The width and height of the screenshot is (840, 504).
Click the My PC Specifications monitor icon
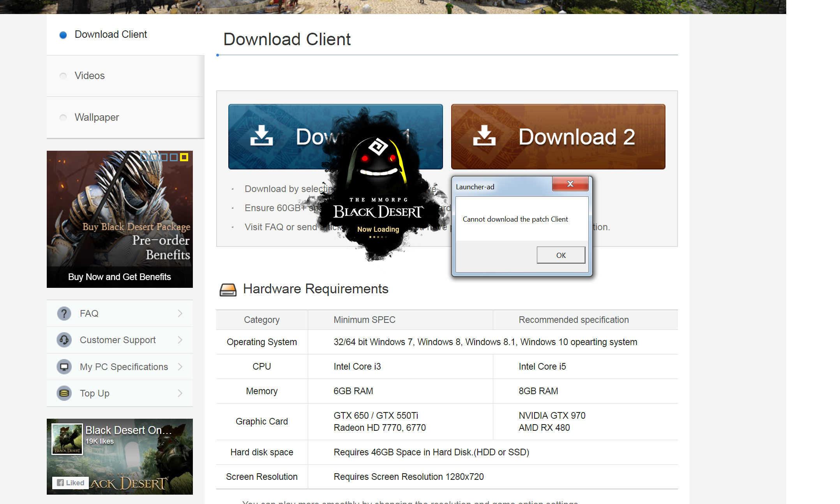[x=64, y=367]
